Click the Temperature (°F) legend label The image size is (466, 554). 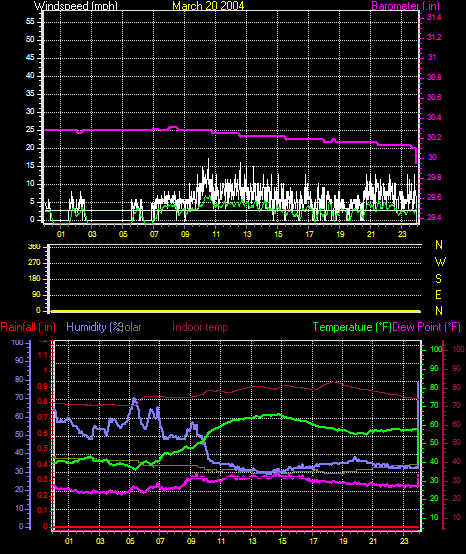click(x=352, y=327)
